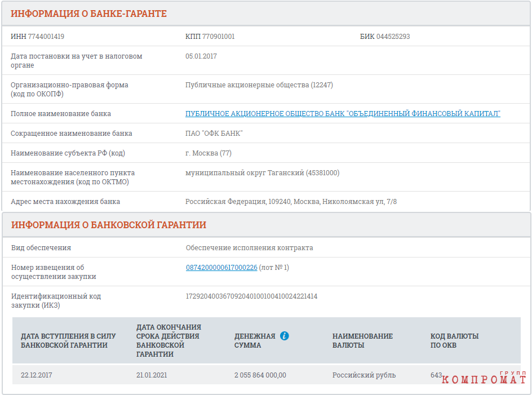Click 'ИНФОРМАЦИЯ О БАНКЕ-ГАРАНТЕ' section header
This screenshot has width=532, height=395.
tap(88, 14)
